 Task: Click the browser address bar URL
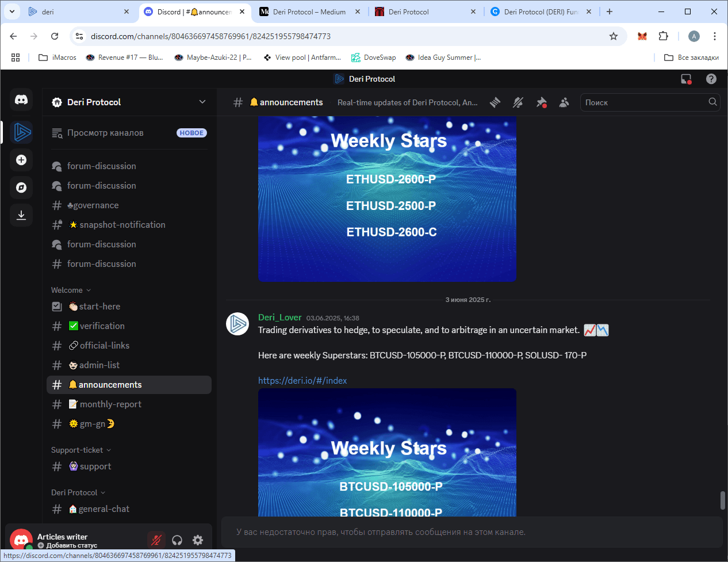pos(210,36)
